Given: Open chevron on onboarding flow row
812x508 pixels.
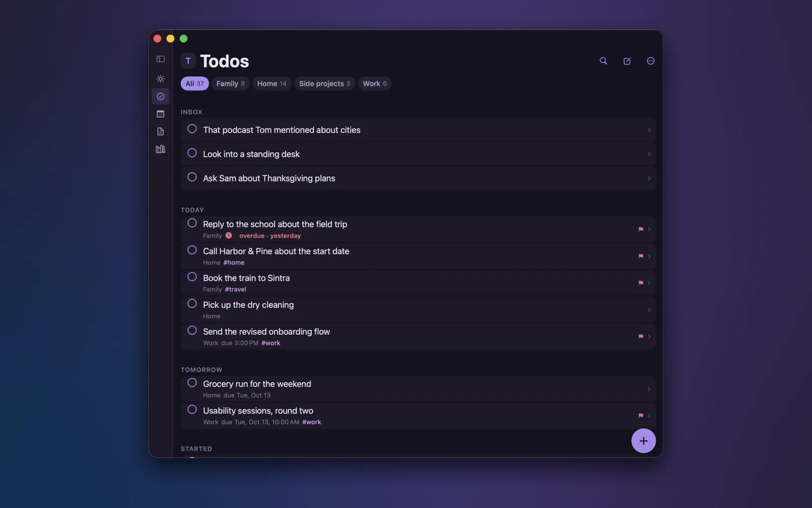Looking at the screenshot, I should pyautogui.click(x=649, y=337).
